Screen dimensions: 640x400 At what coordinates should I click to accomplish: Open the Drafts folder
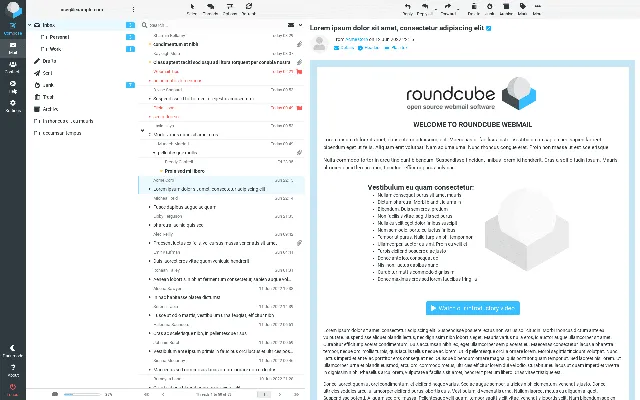[x=81, y=61]
